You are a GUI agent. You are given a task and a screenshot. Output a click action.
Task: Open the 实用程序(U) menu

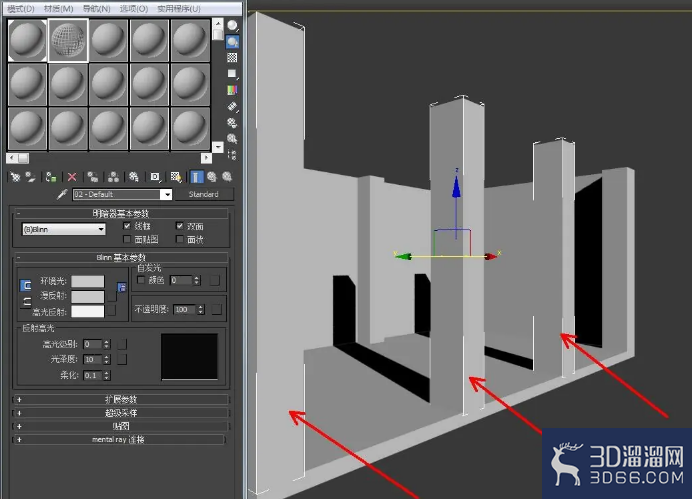[179, 9]
